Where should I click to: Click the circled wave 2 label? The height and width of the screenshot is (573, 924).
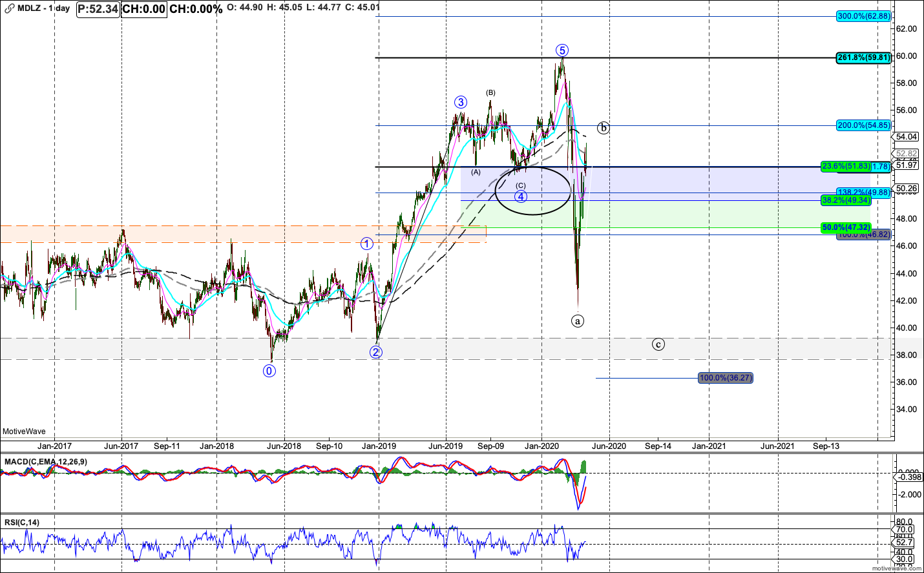click(x=376, y=352)
